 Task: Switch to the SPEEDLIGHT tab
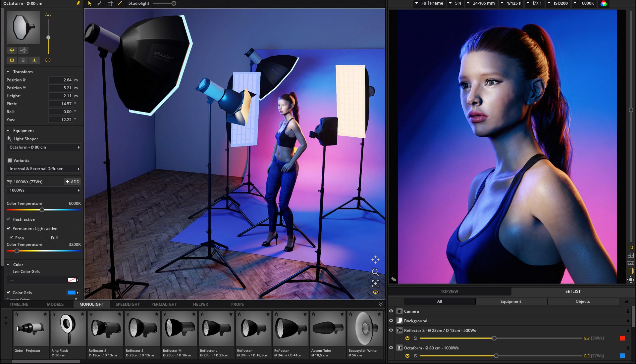click(x=128, y=304)
